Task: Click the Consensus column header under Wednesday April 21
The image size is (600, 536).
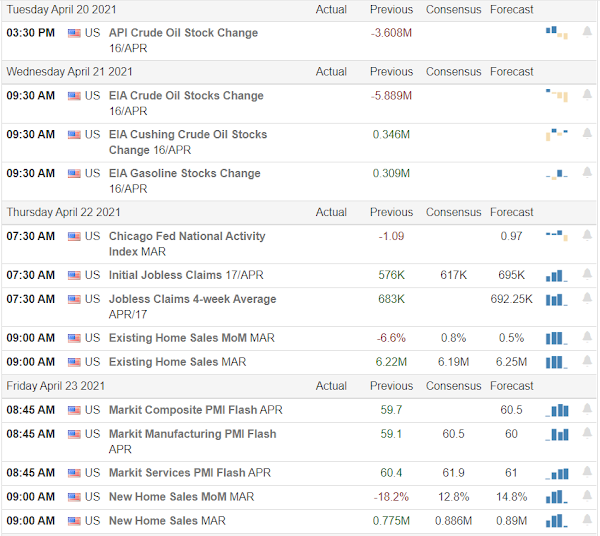Action: 453,72
